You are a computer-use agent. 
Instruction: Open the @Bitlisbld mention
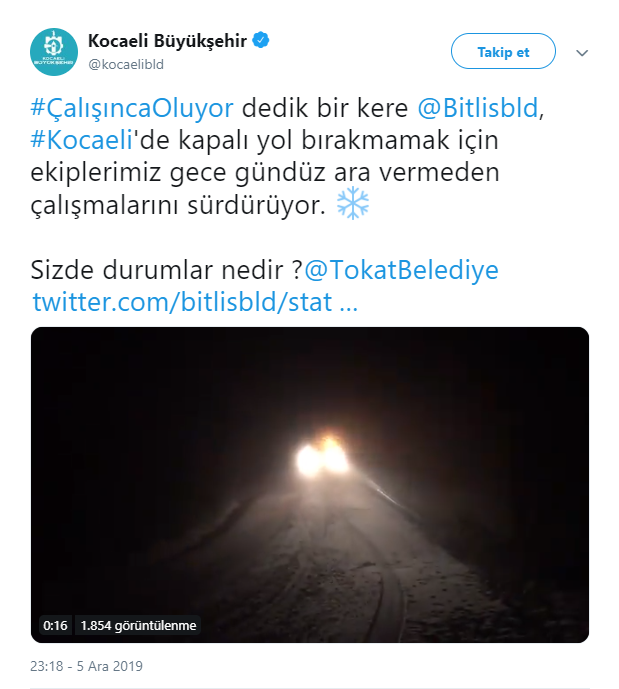coord(478,108)
